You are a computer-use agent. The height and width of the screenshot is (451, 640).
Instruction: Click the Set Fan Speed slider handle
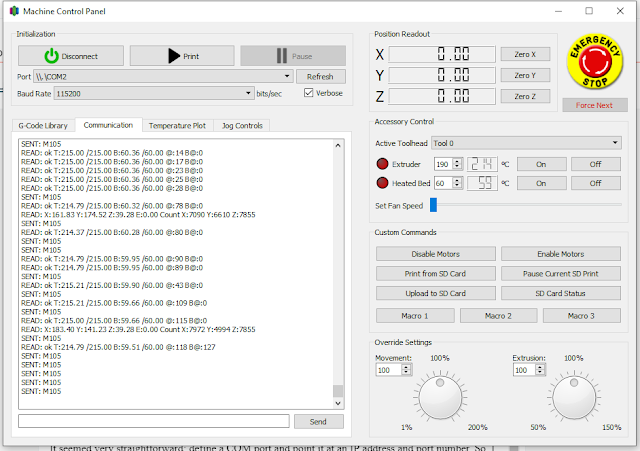[433, 205]
